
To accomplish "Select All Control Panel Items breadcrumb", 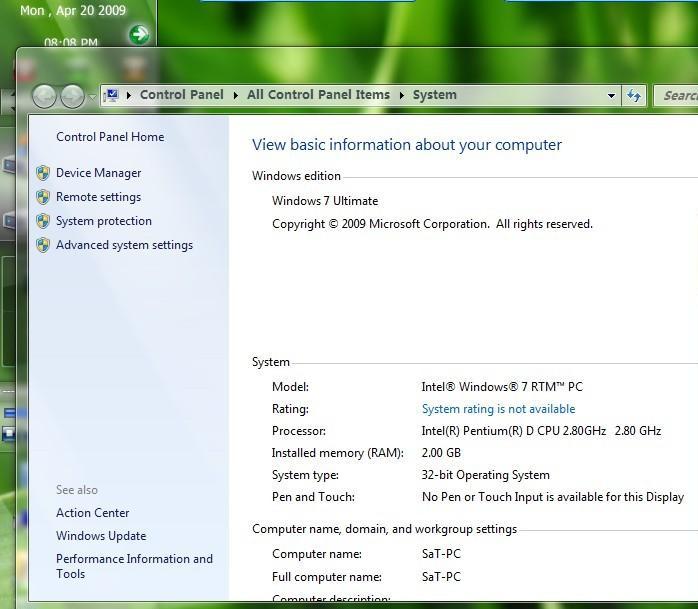I will click(x=318, y=95).
